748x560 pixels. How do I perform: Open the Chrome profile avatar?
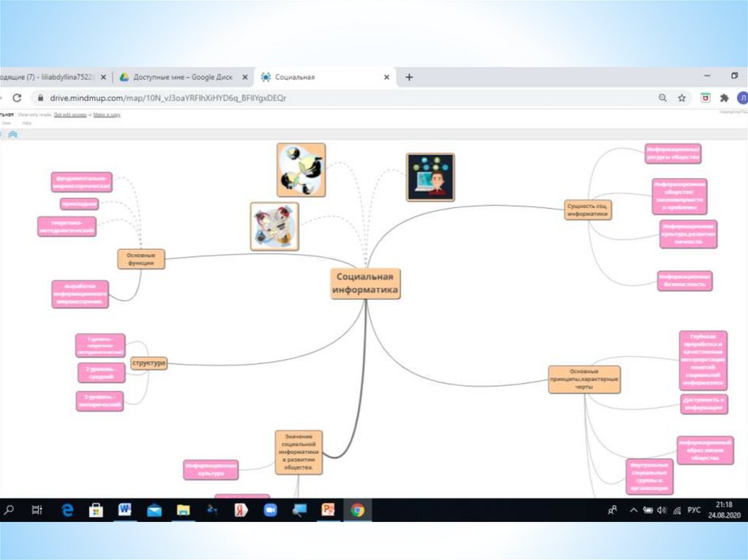click(741, 98)
